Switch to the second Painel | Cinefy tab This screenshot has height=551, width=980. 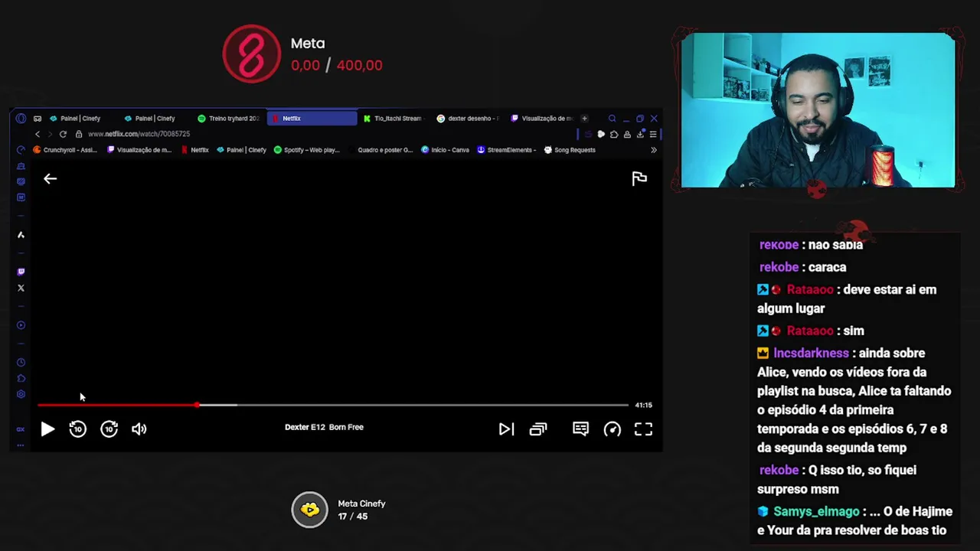(155, 119)
